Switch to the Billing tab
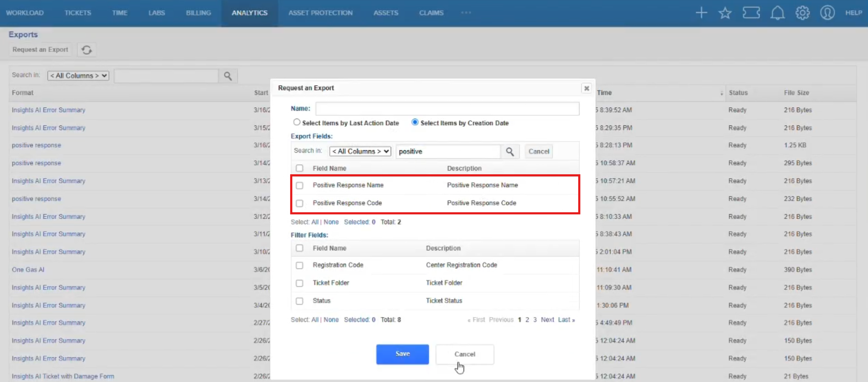The height and width of the screenshot is (382, 868). 198,13
